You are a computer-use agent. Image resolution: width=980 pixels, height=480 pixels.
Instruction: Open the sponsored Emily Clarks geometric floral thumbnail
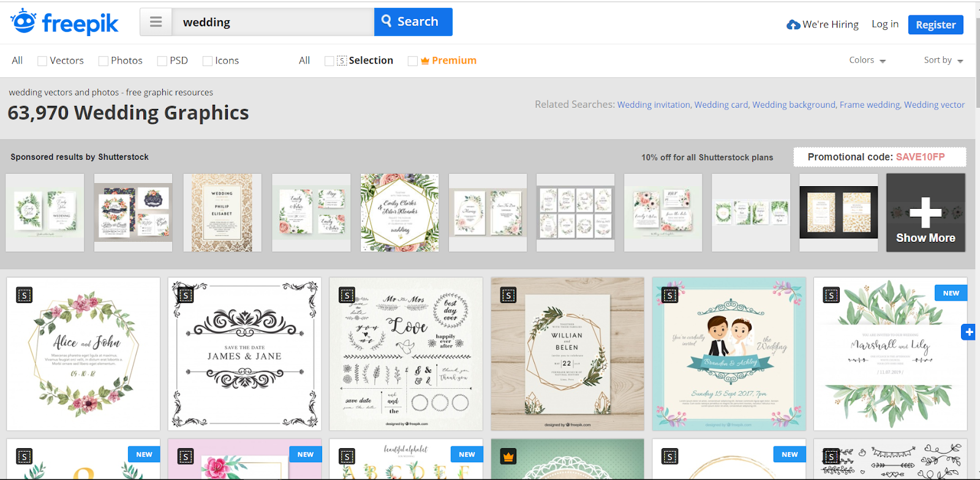(399, 212)
